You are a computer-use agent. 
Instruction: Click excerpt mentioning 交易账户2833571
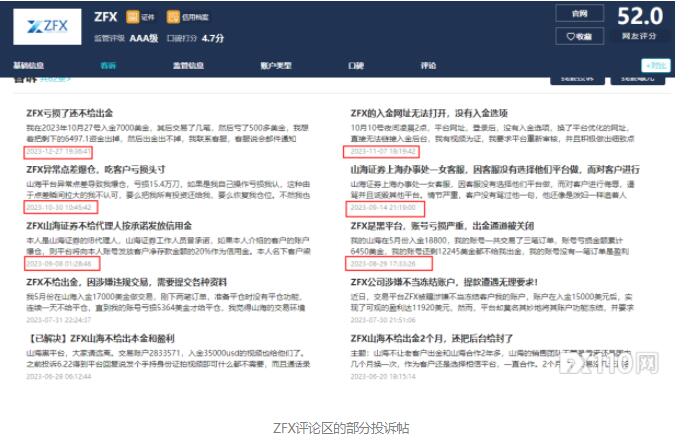click(x=168, y=358)
